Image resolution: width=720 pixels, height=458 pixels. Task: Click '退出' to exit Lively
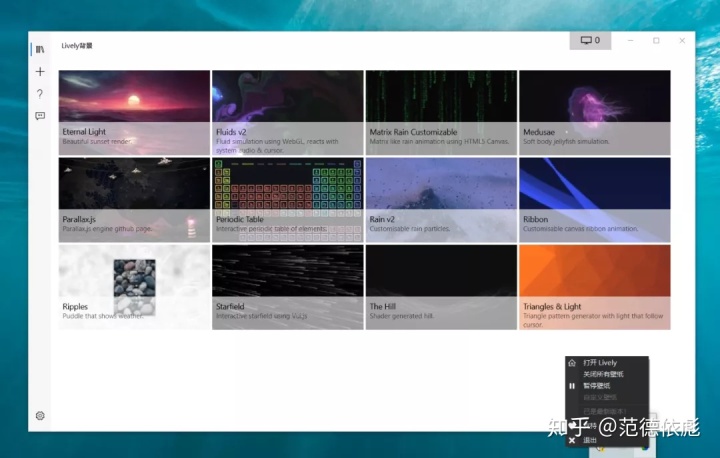(590, 440)
